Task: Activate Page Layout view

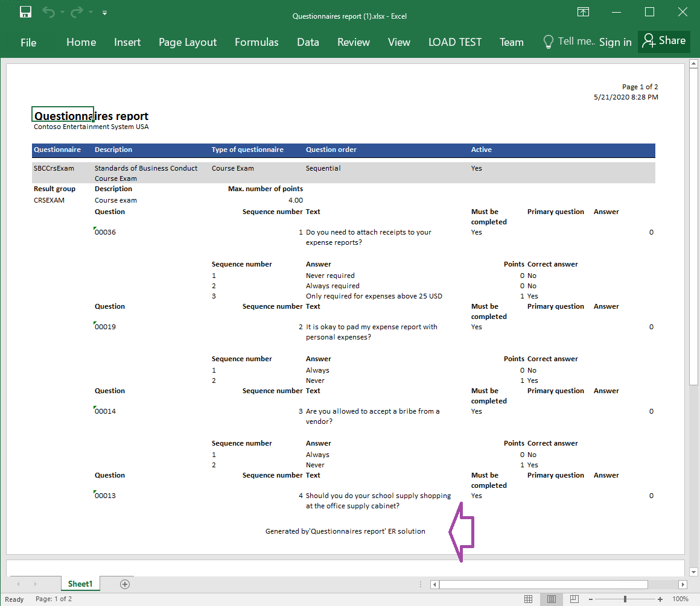Action: 551,599
